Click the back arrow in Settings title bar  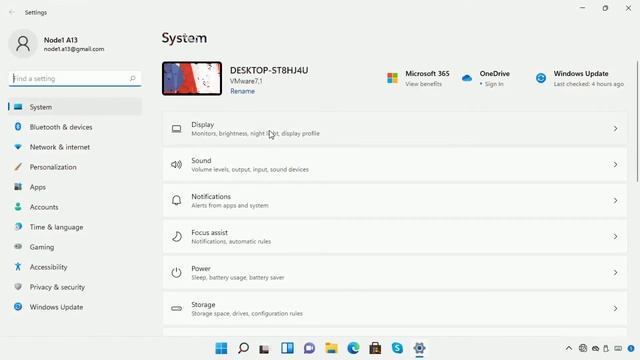pyautogui.click(x=12, y=12)
